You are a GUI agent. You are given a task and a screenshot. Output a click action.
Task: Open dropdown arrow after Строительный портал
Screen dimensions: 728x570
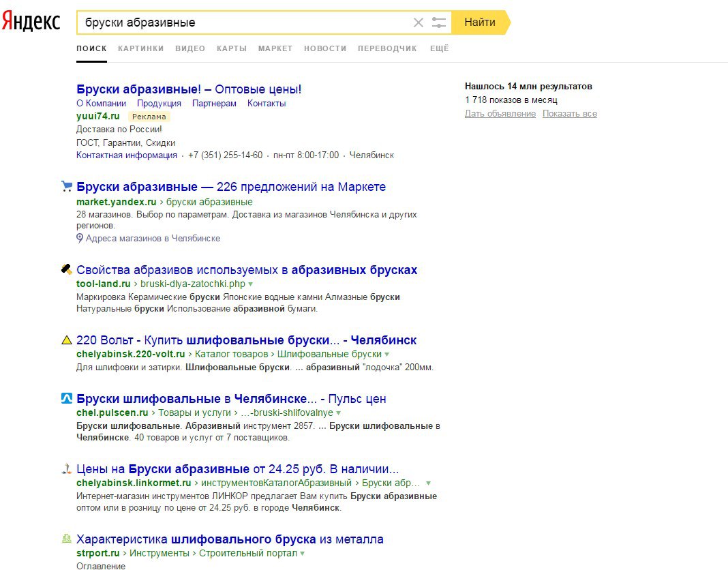pos(303,554)
